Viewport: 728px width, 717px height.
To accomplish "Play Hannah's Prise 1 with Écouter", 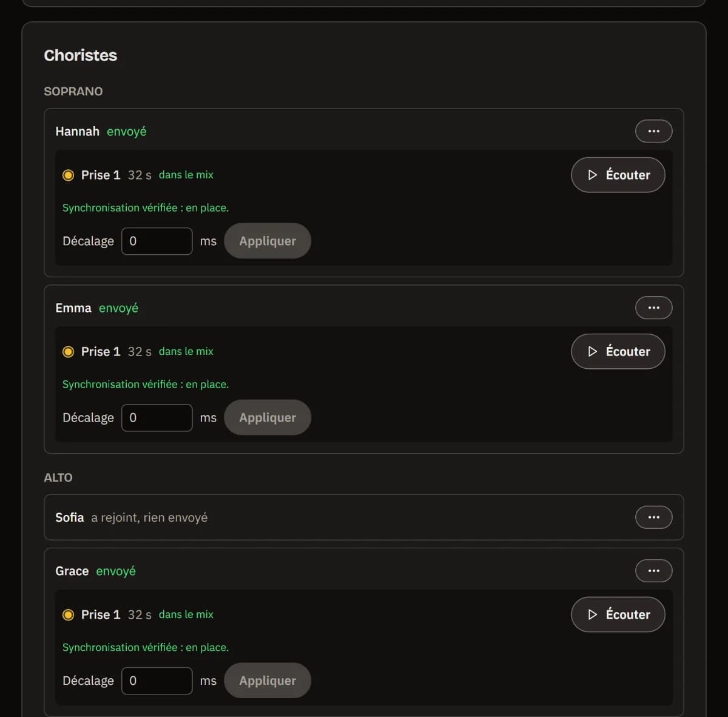I will tap(618, 175).
